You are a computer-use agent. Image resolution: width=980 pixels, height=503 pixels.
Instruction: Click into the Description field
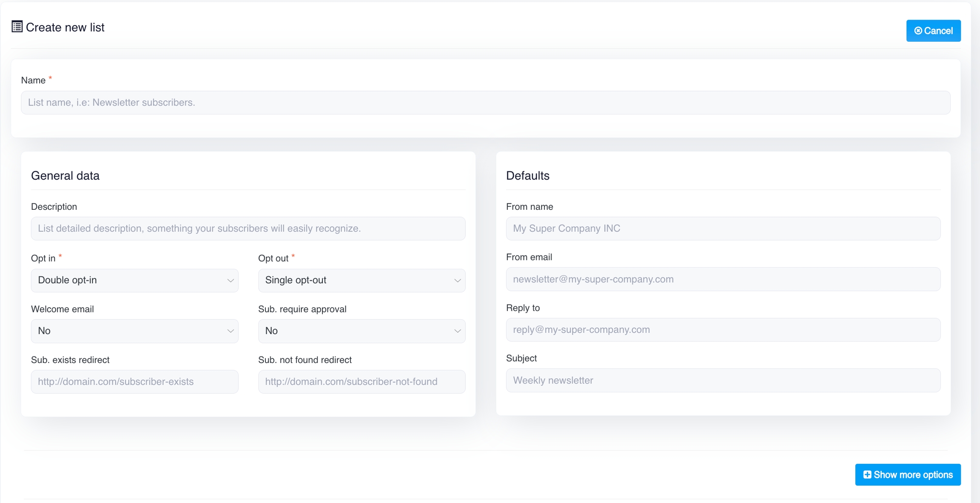pos(248,229)
